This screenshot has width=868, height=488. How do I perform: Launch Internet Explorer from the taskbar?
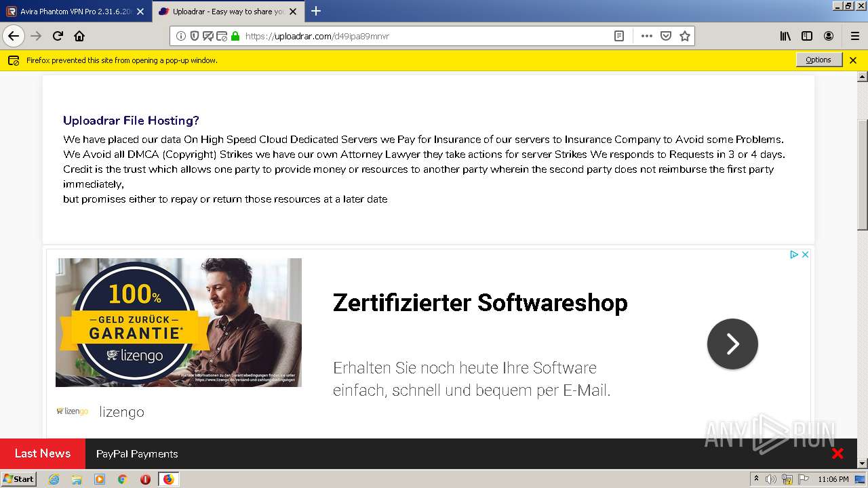pyautogui.click(x=54, y=479)
